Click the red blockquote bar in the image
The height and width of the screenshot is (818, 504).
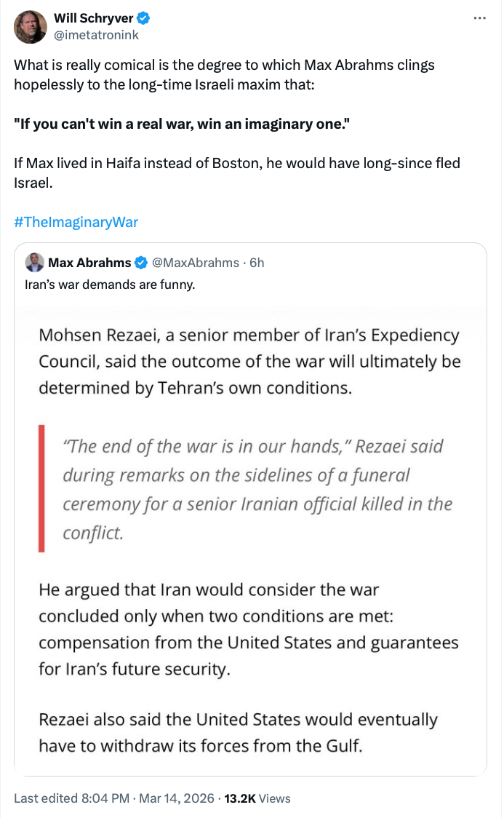42,488
